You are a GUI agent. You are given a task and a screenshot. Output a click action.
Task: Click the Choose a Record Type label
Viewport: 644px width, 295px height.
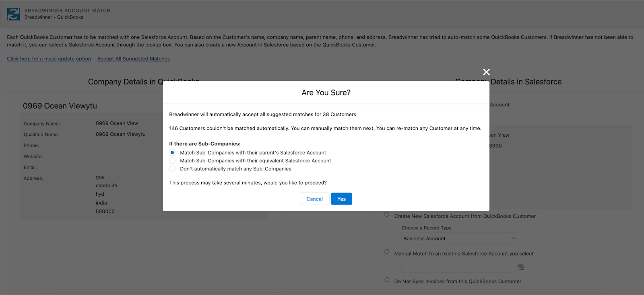coord(427,228)
